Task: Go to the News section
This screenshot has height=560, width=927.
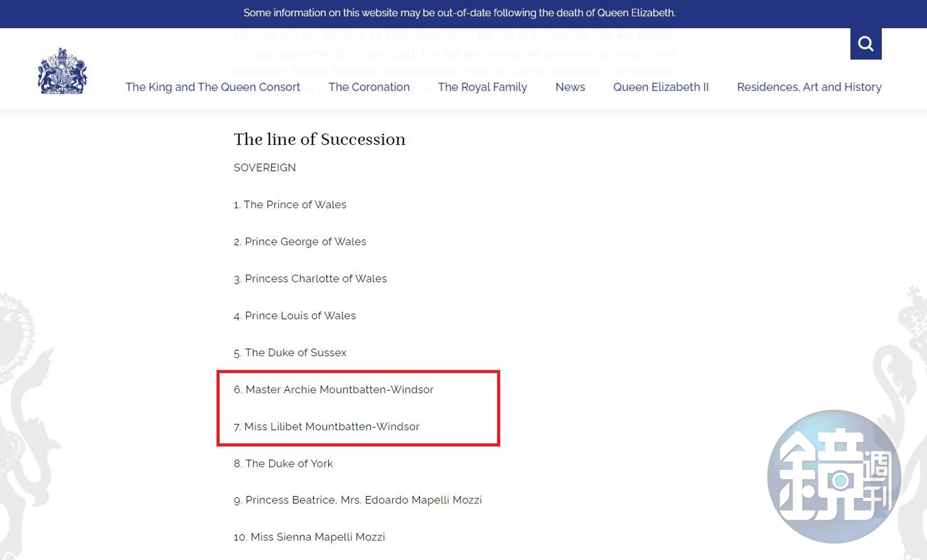Action: 570,87
